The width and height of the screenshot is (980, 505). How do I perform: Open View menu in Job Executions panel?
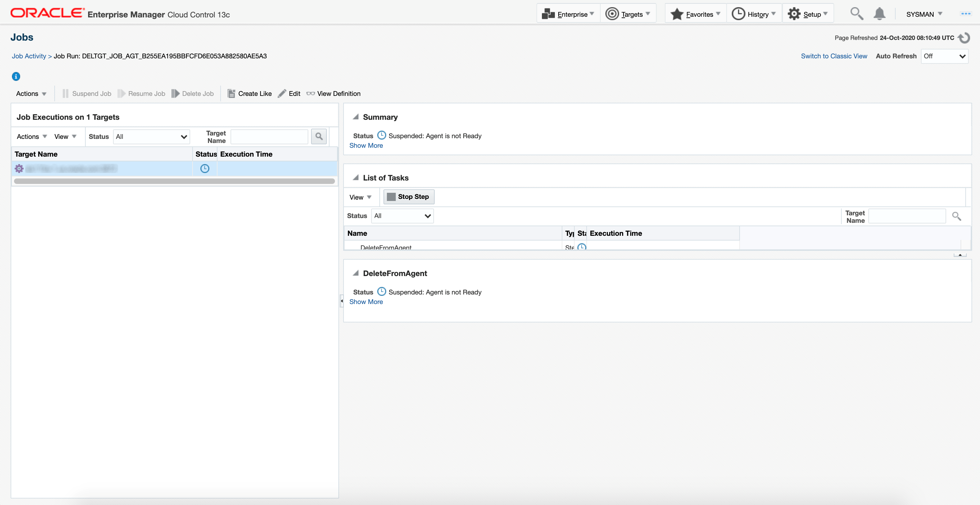(x=66, y=136)
